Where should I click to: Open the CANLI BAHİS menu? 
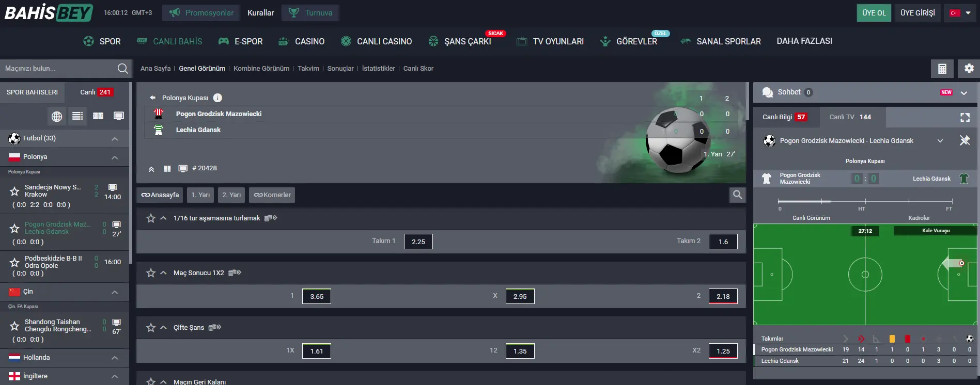(x=169, y=41)
